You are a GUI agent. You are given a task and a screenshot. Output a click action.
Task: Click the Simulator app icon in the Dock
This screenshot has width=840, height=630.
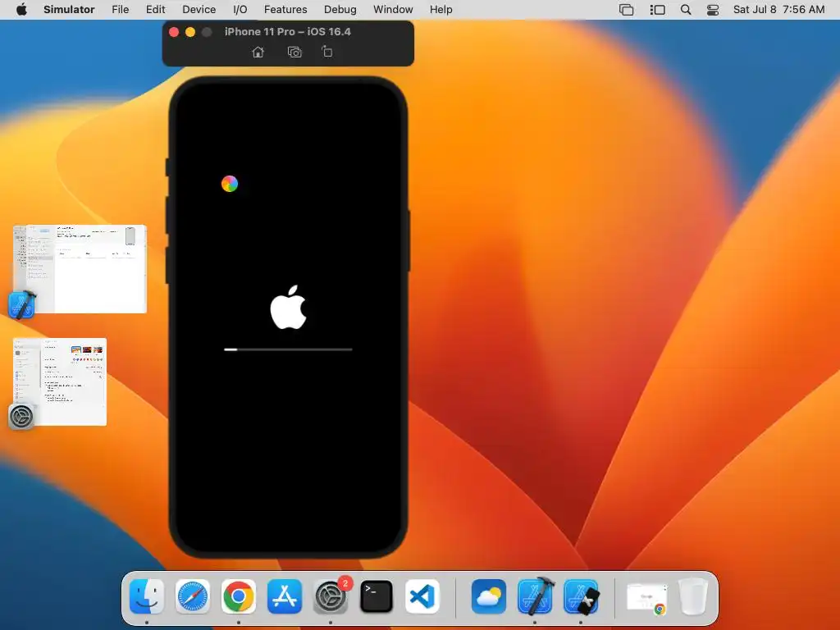582,596
